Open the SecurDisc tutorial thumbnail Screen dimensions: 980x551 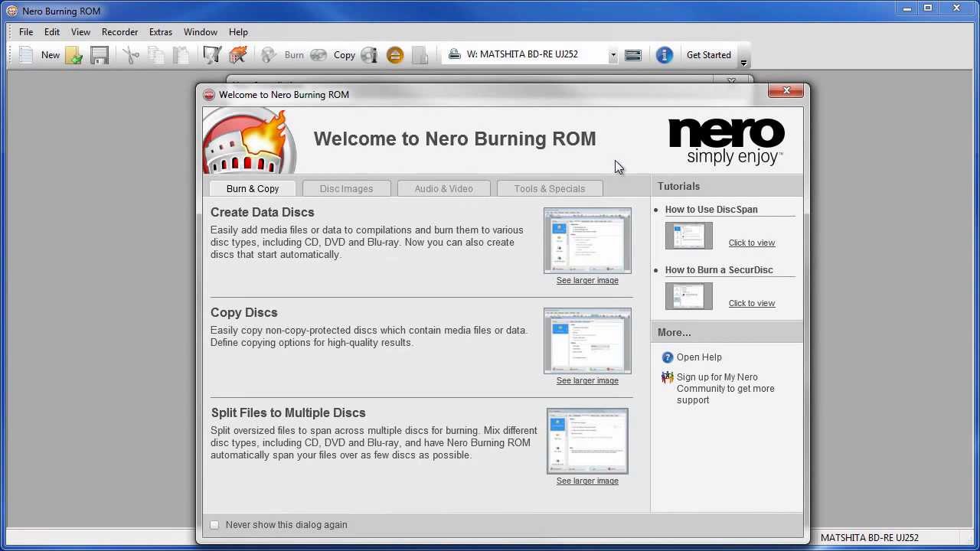688,296
